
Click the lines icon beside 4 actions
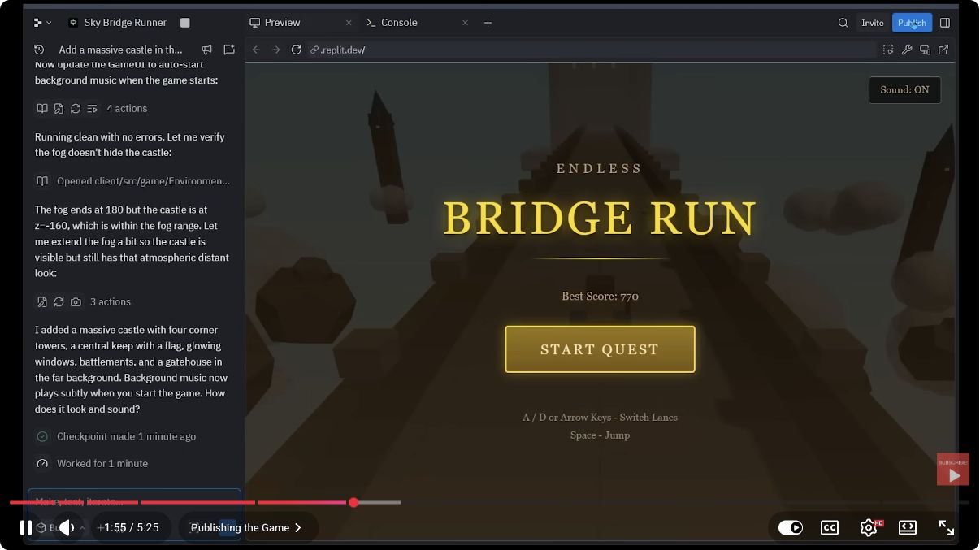point(92,108)
